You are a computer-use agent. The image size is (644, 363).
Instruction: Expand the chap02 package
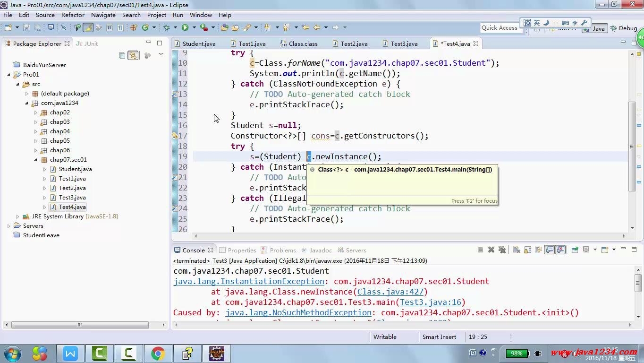coord(35,112)
